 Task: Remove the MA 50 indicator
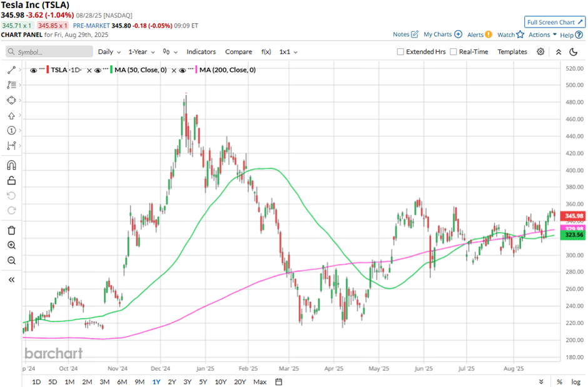[x=89, y=71]
